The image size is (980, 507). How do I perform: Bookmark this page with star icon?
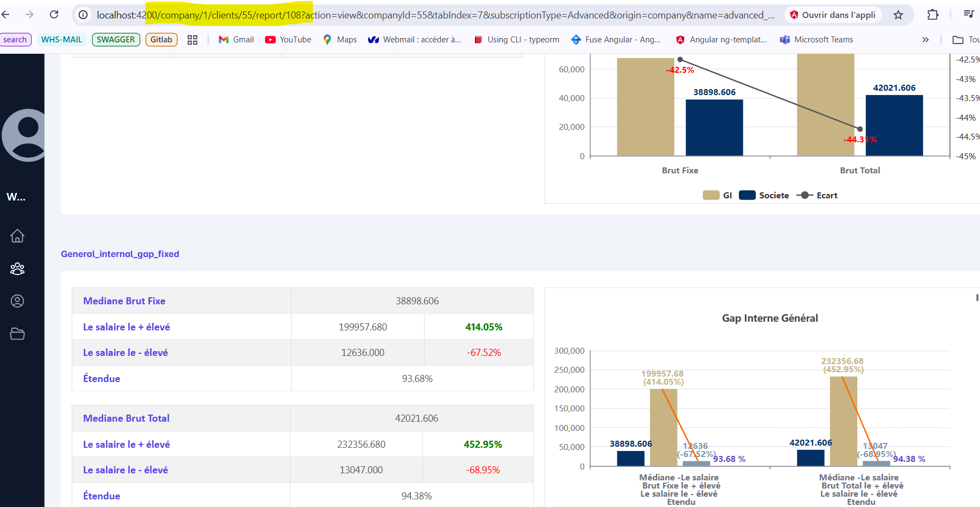[898, 15]
